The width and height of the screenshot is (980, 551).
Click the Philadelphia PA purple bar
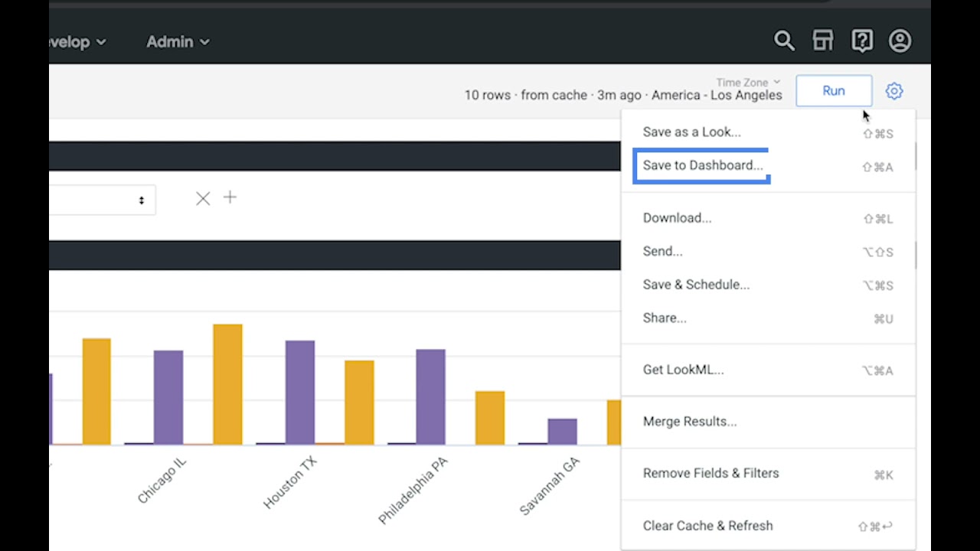tap(431, 397)
